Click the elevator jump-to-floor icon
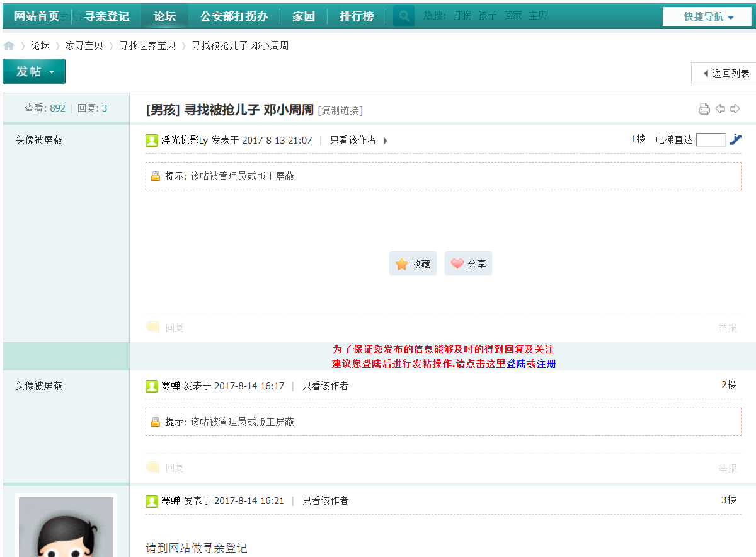Screen dimensions: 756x557 pos(735,140)
